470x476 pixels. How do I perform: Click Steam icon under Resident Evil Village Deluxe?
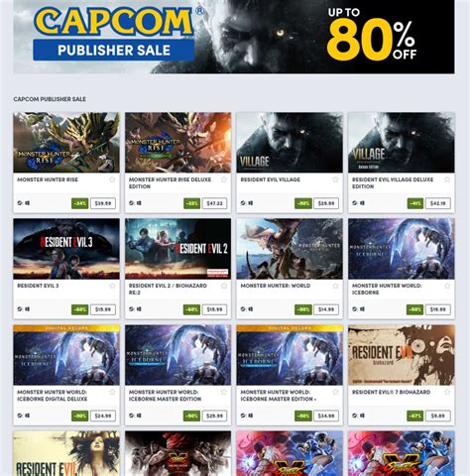(355, 203)
